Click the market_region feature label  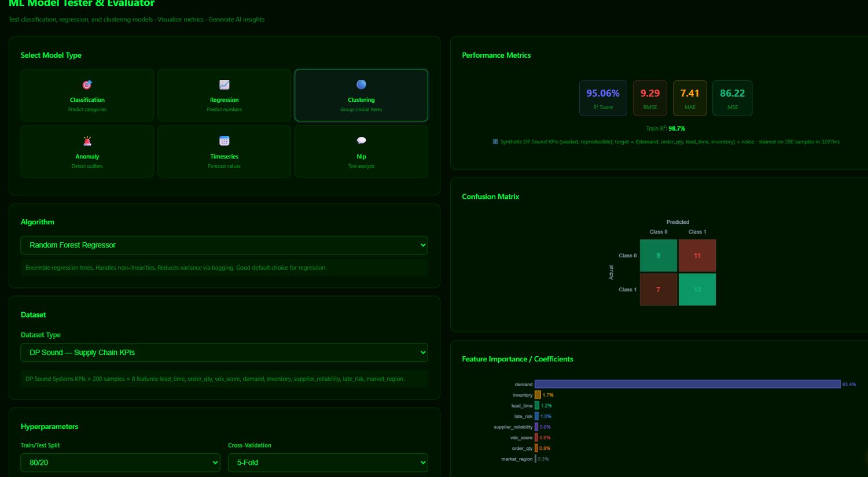[517, 459]
